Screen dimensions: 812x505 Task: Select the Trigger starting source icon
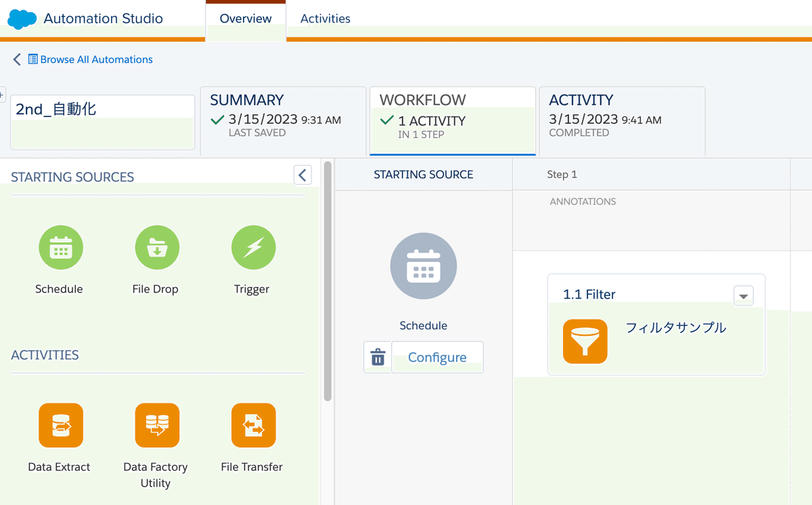(253, 247)
